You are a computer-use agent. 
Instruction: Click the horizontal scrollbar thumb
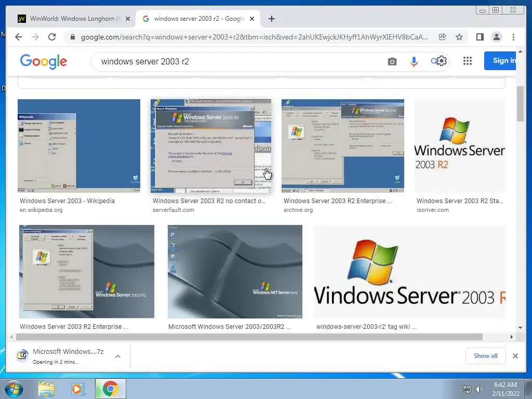pyautogui.click(x=249, y=337)
